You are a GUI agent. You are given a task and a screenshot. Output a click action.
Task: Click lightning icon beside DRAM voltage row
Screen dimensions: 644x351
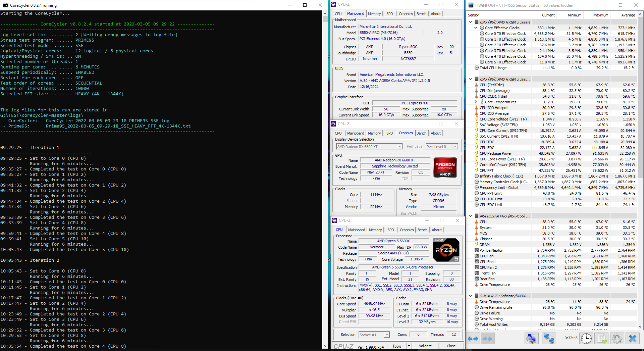[x=476, y=245]
